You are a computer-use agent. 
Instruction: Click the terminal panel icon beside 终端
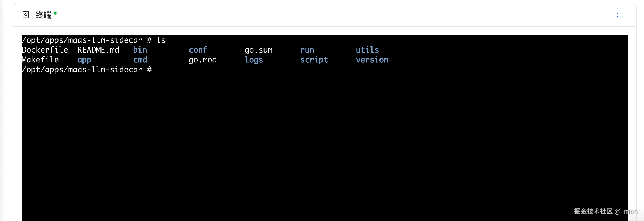click(x=26, y=15)
